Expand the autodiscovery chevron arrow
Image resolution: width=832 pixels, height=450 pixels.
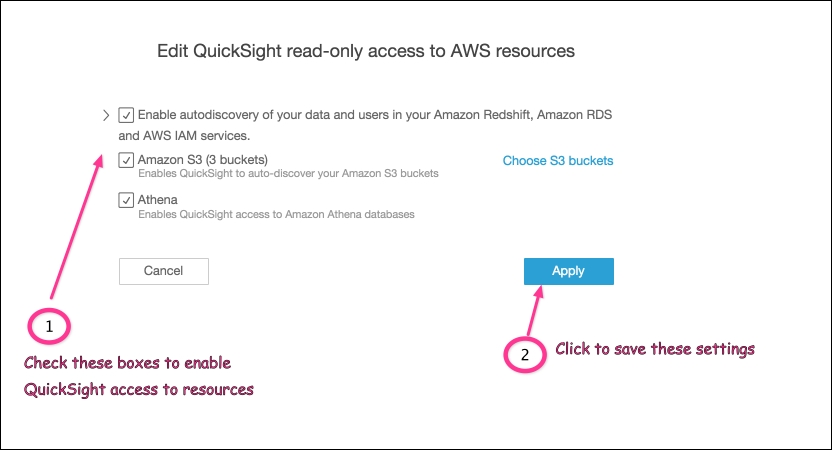[106, 115]
